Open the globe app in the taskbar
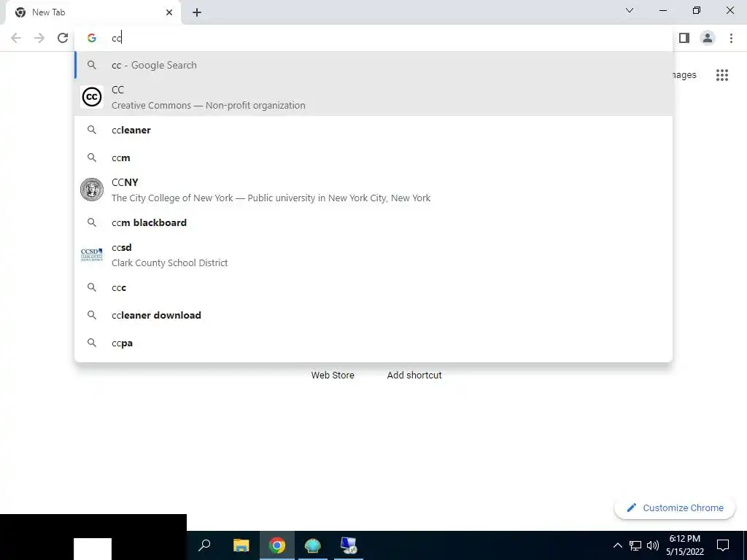Screen dimensions: 747x560 pos(312,545)
